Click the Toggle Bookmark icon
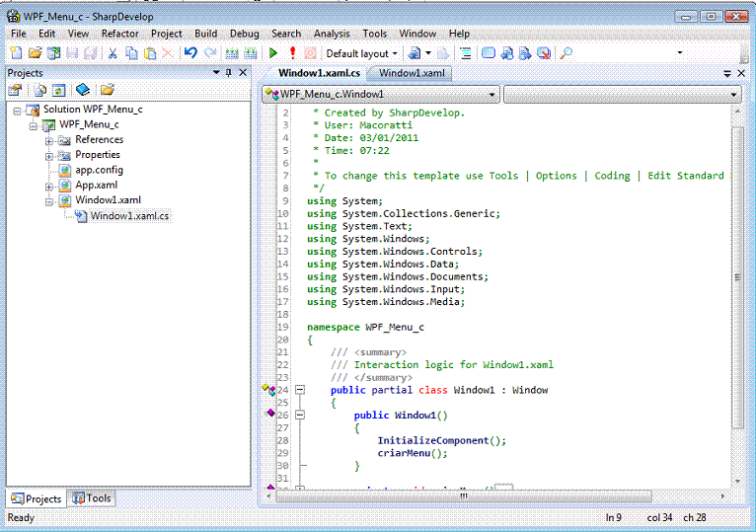This screenshot has height=532, width=756. coord(488,53)
